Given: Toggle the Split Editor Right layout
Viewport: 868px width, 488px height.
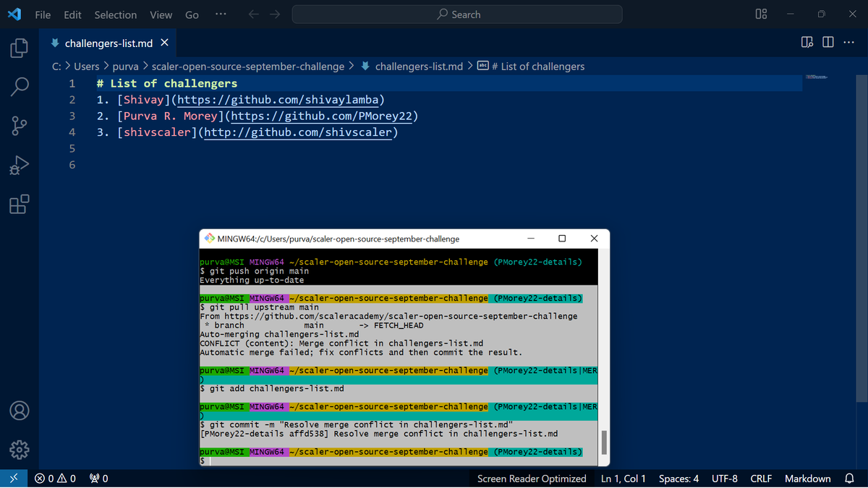Looking at the screenshot, I should (827, 42).
